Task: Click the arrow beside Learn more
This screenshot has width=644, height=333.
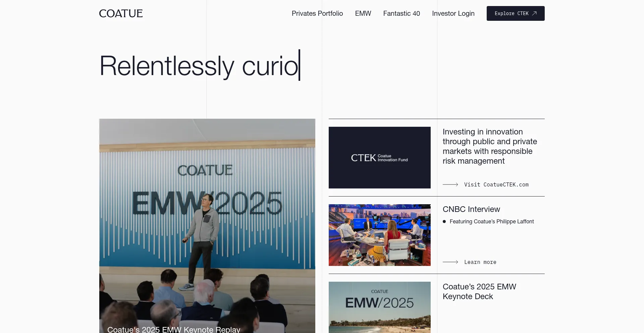Action: point(450,262)
